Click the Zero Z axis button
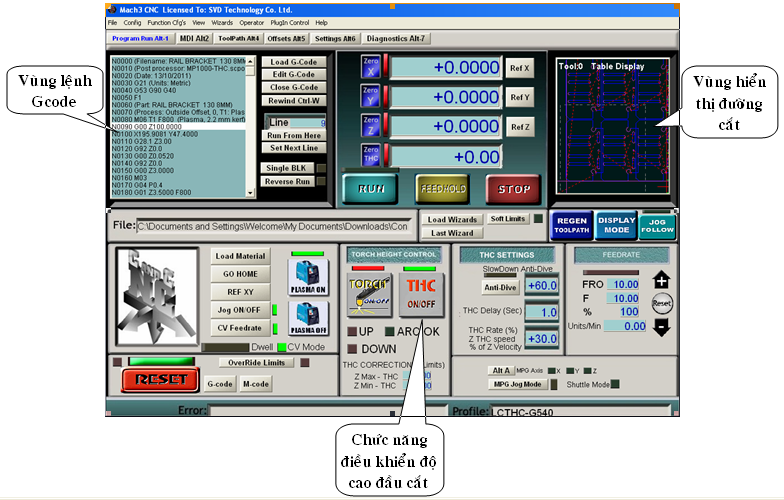 tap(370, 126)
